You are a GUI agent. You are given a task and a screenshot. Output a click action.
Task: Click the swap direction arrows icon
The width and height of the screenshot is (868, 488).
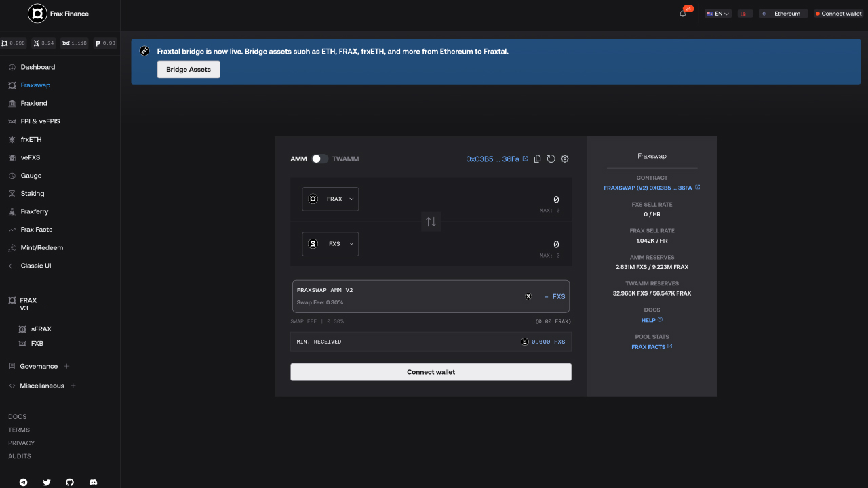pos(431,222)
